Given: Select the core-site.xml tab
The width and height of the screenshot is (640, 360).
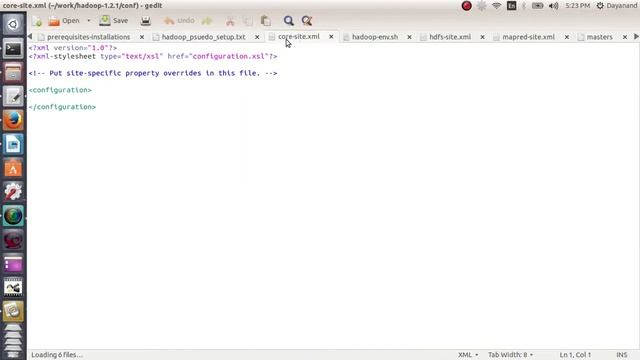Looking at the screenshot, I should coord(299,37).
